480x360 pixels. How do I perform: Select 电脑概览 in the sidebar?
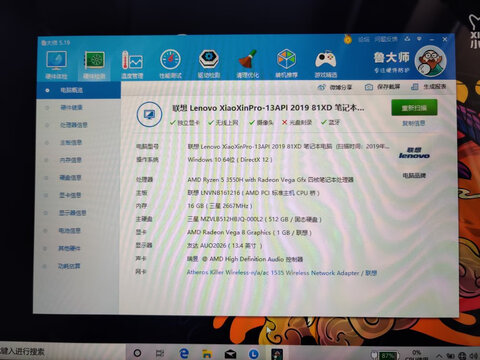click(x=79, y=90)
